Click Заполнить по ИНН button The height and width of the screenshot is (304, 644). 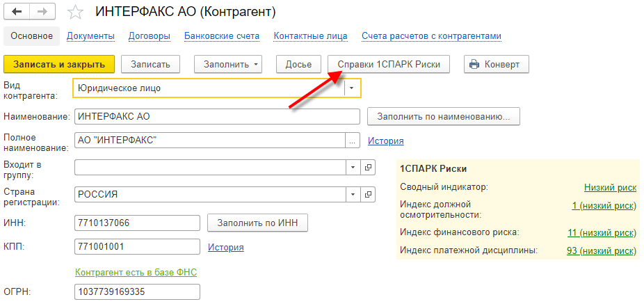(x=257, y=223)
